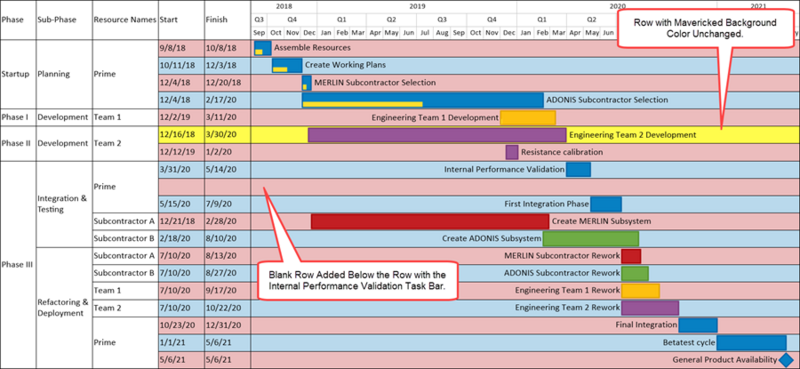Select the Q2 quarter cell under 2019
The height and width of the screenshot is (369, 800).
391,20
